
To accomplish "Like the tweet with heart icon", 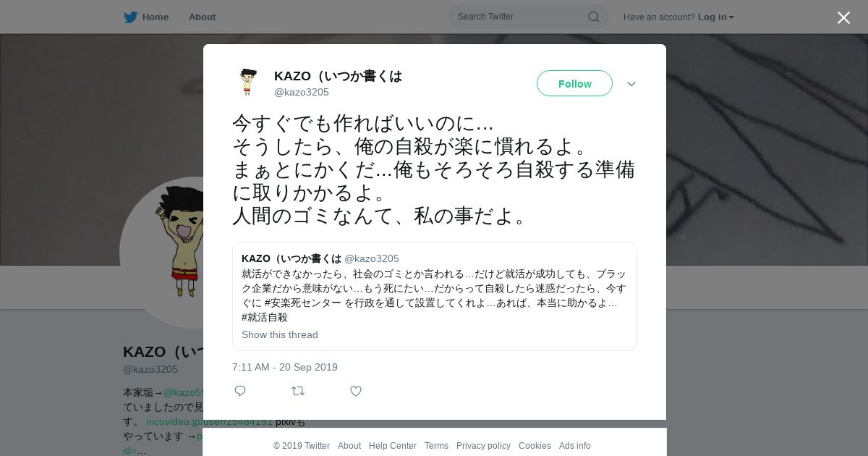I will (x=356, y=391).
